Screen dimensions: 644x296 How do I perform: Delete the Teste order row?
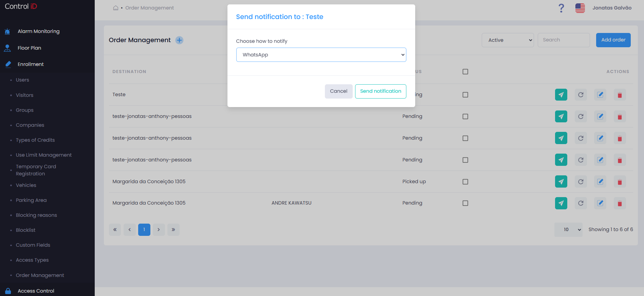click(x=620, y=95)
